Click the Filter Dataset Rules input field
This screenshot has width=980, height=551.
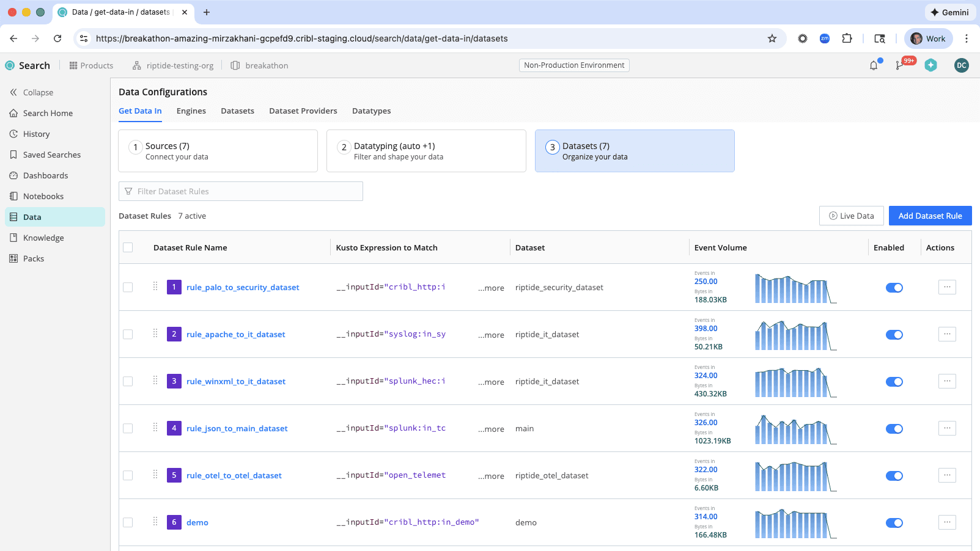(x=241, y=191)
